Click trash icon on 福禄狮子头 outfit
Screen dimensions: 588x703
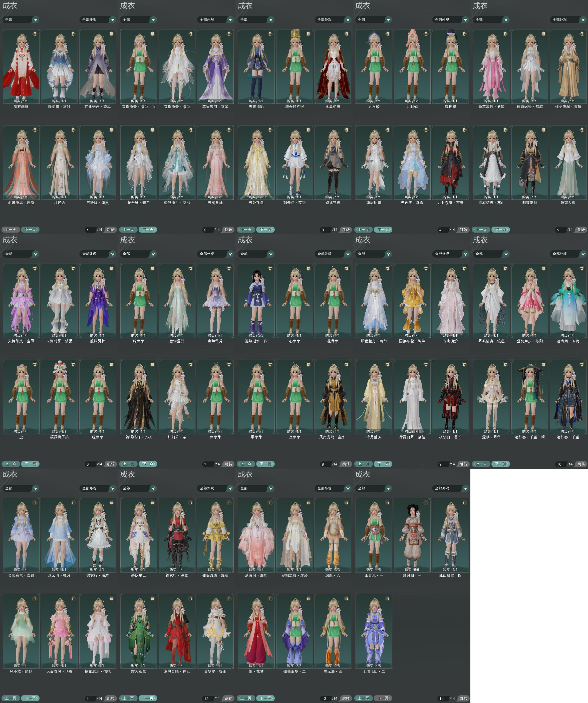tap(73, 364)
